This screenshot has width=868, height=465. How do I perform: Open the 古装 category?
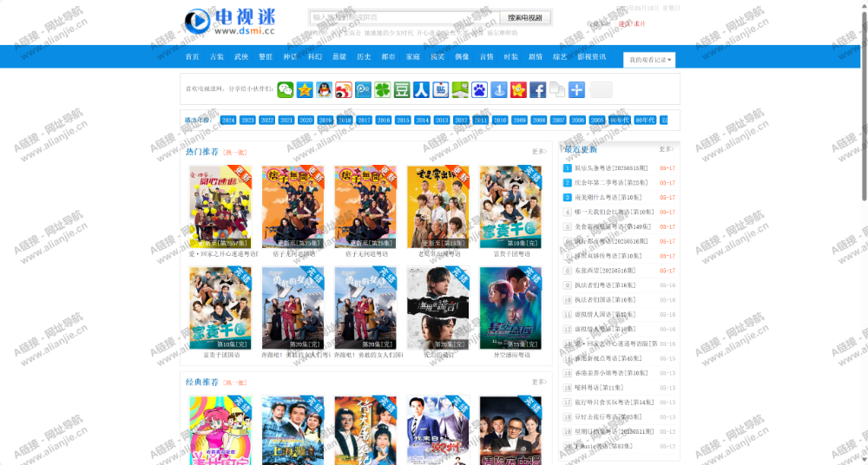click(216, 56)
